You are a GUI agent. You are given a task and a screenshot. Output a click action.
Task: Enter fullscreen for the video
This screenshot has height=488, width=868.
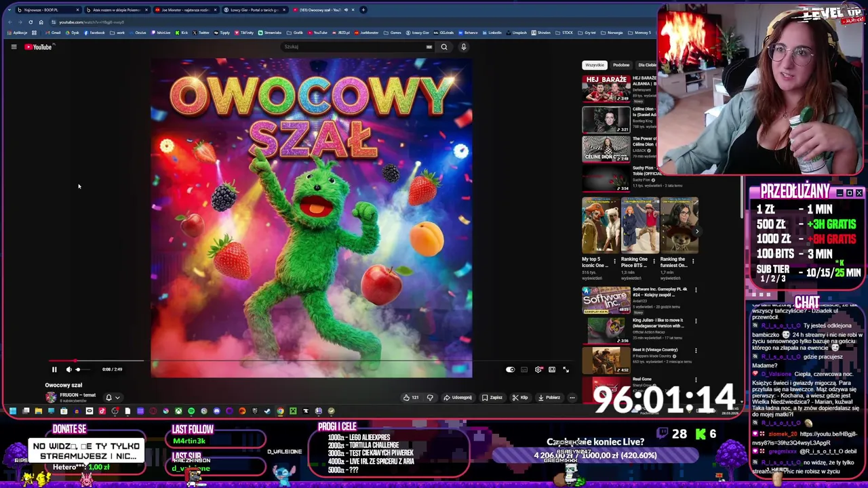coord(566,369)
